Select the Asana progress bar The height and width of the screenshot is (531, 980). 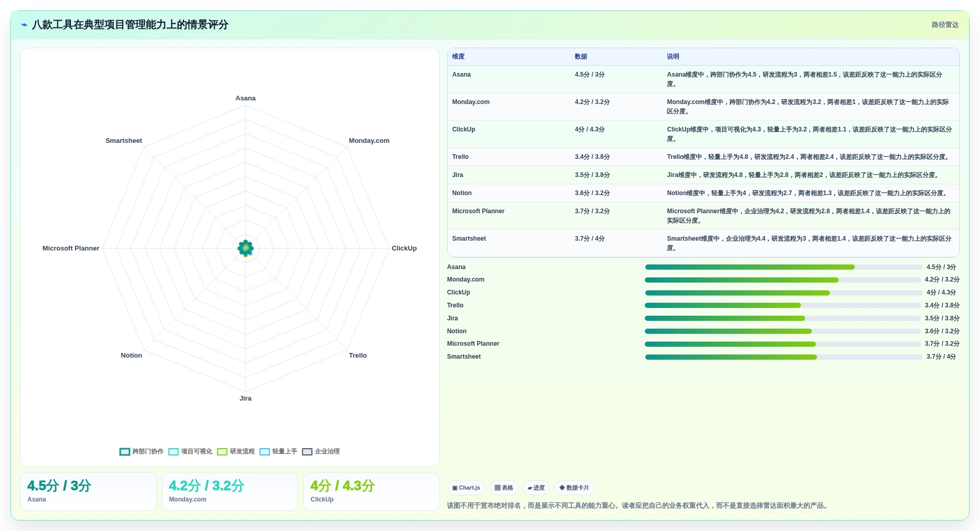click(783, 267)
